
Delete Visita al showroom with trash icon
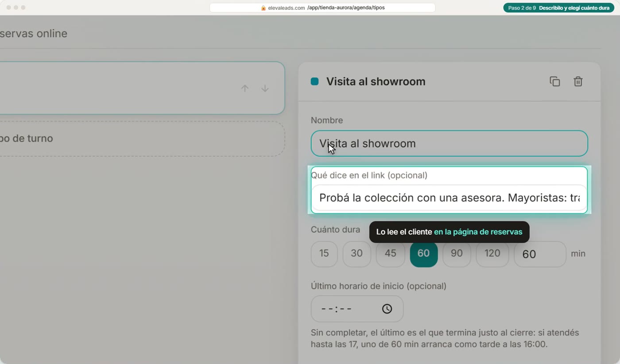point(578,81)
